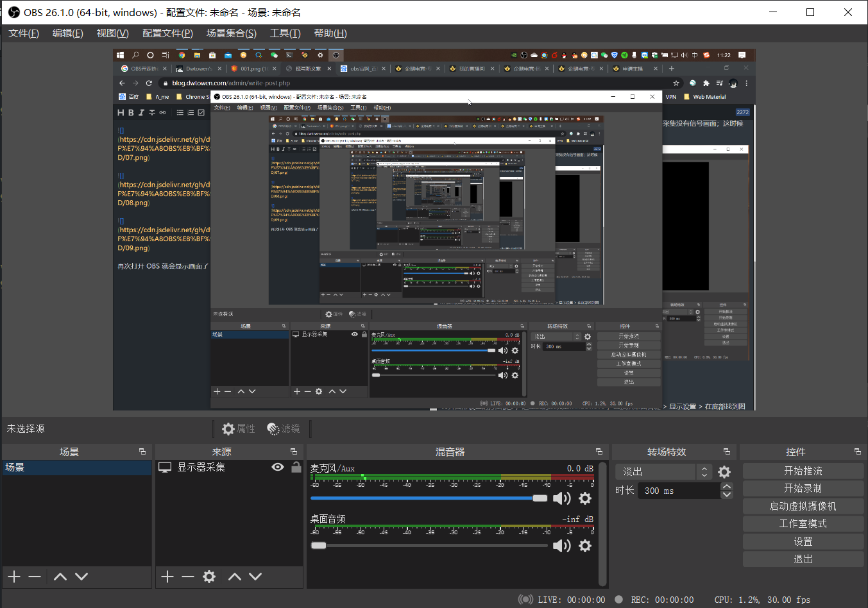This screenshot has width=868, height=608.
Task: Click the 001.png tab in previewed Chrome
Action: pyautogui.click(x=253, y=69)
